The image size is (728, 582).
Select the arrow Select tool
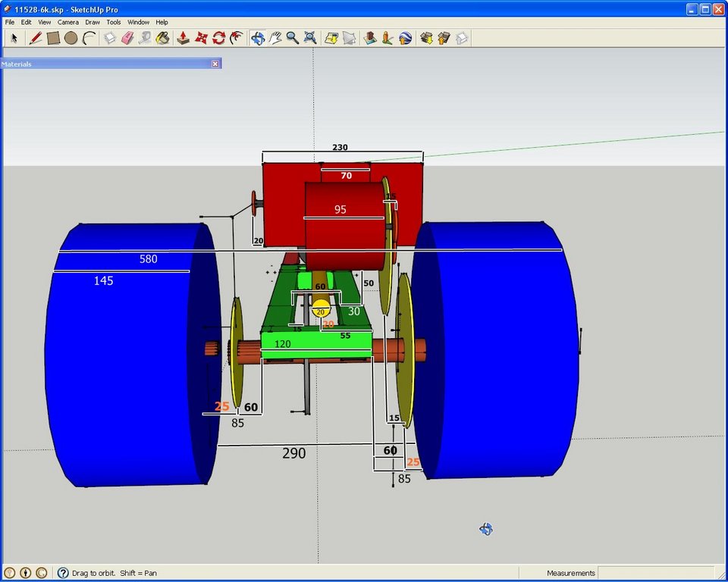[x=14, y=38]
